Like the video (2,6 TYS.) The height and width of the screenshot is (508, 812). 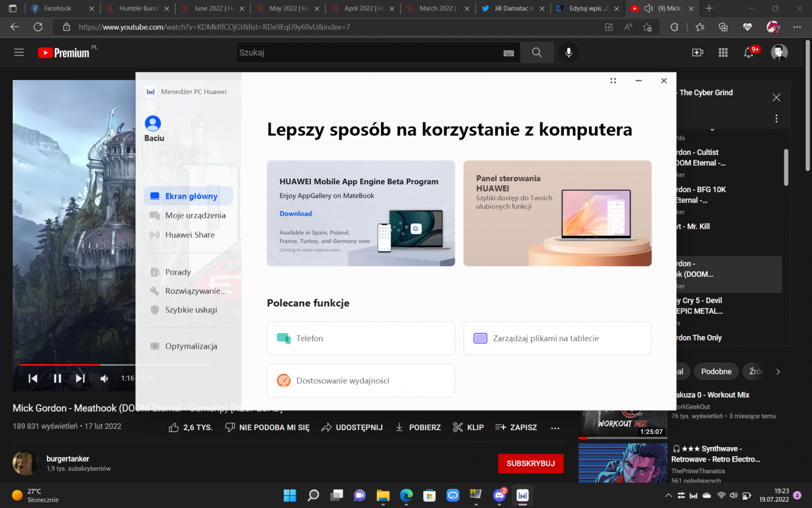tap(190, 427)
